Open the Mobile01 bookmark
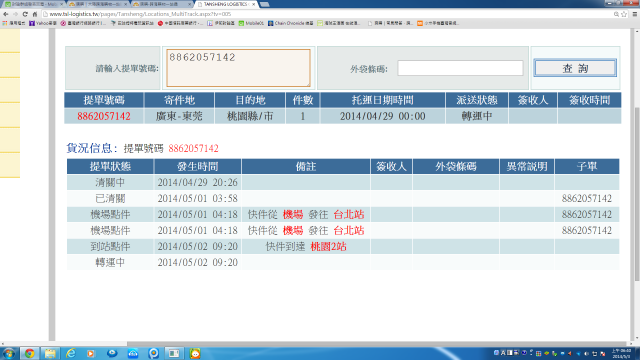 pos(251,23)
